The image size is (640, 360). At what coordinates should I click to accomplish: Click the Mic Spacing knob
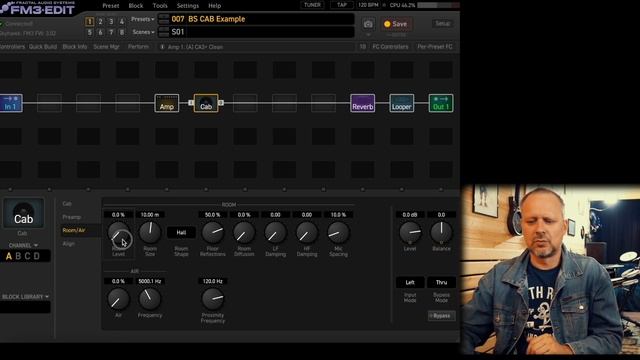tap(338, 233)
